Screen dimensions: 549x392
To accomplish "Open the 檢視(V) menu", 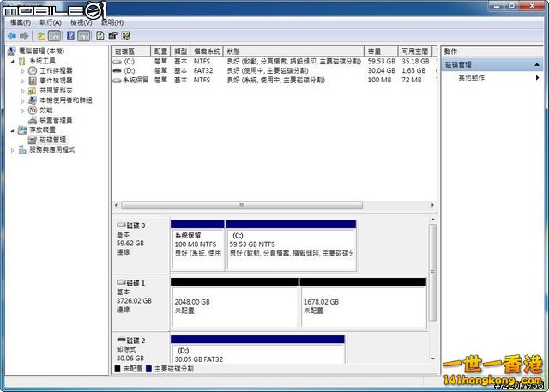I will [81, 22].
